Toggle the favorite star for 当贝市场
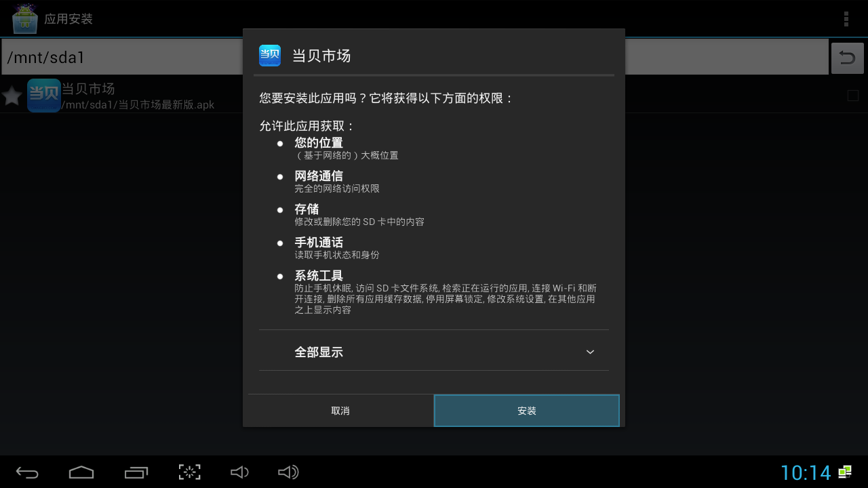This screenshot has width=868, height=488. (12, 96)
